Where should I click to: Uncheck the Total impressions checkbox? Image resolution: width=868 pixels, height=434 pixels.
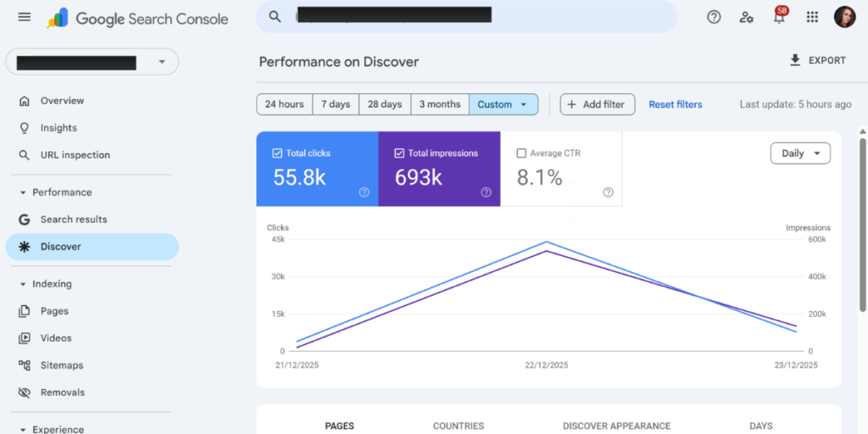click(x=399, y=153)
